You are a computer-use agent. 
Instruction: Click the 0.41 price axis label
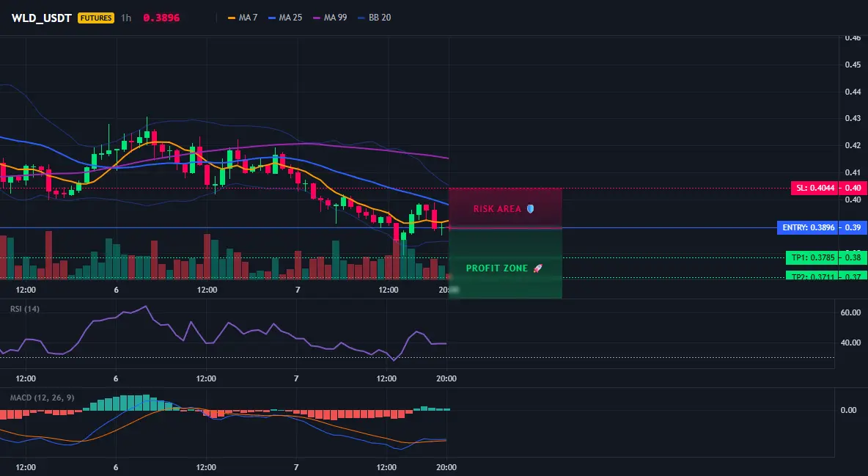pos(853,172)
